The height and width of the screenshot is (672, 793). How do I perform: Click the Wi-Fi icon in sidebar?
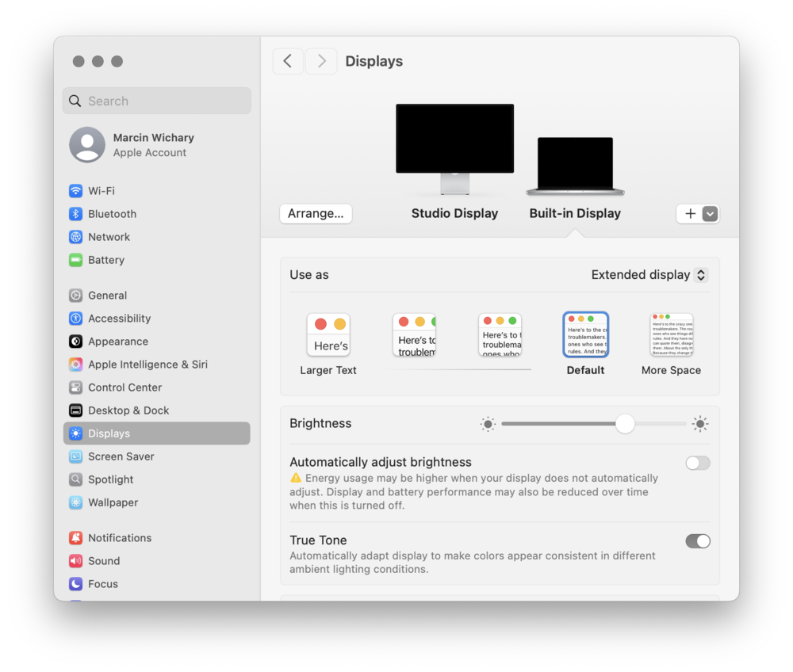coord(76,191)
